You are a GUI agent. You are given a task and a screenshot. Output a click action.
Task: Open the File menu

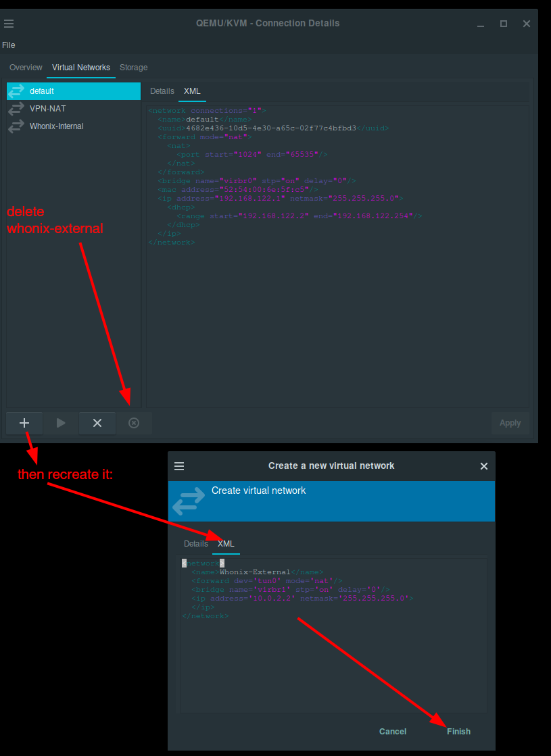[x=9, y=45]
